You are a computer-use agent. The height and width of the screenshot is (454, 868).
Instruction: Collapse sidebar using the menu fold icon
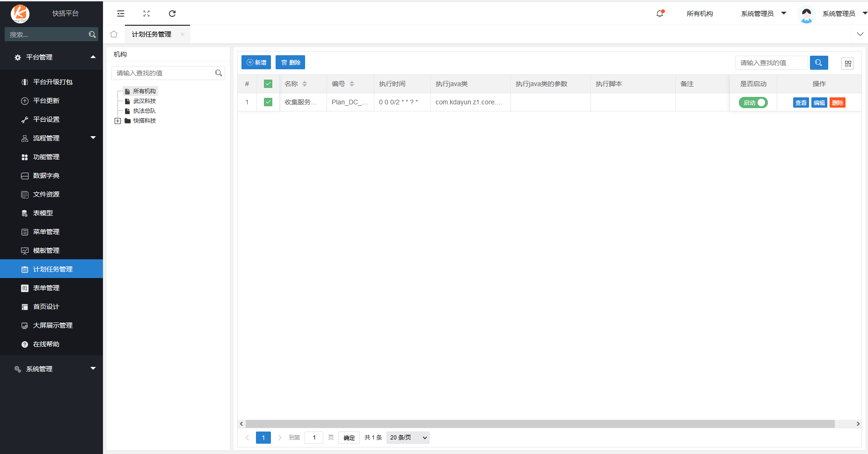(x=121, y=14)
